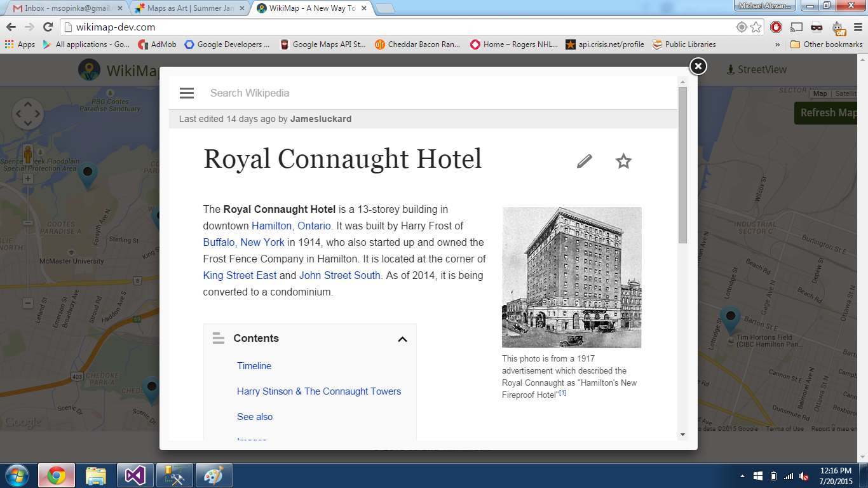Click the WikiMap logo icon
868x488 pixels.
coord(89,70)
